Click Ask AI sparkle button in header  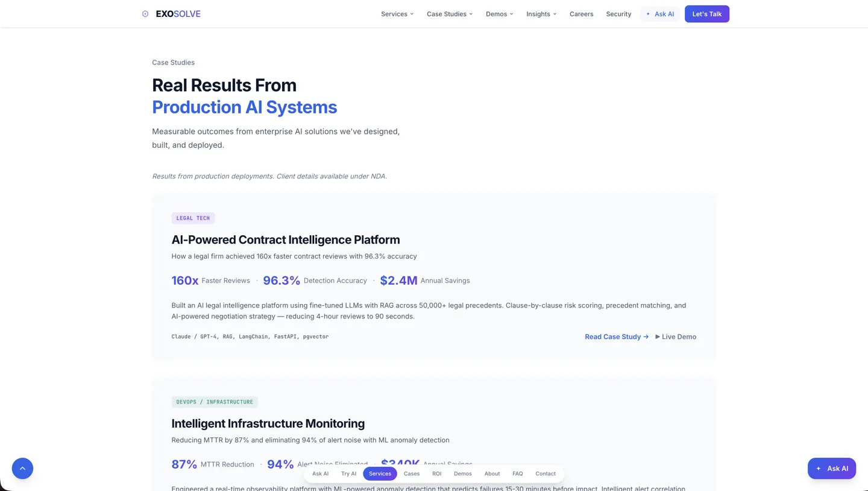(x=659, y=14)
